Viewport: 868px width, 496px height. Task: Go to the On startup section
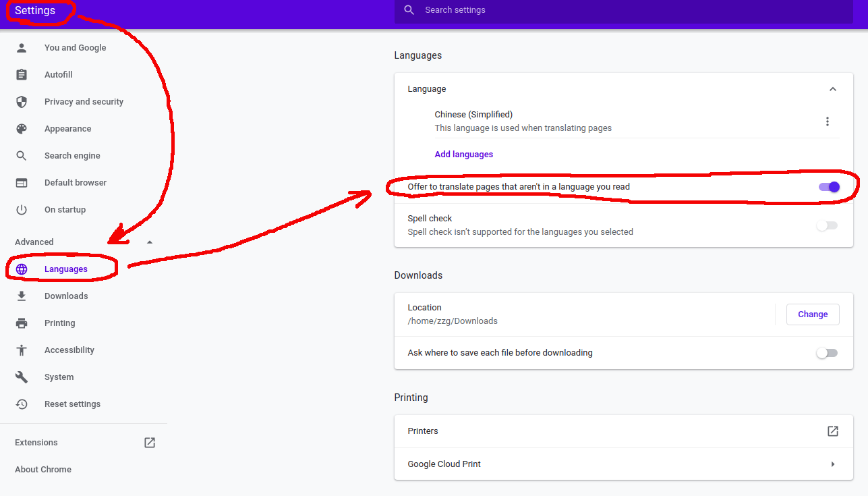click(x=65, y=209)
